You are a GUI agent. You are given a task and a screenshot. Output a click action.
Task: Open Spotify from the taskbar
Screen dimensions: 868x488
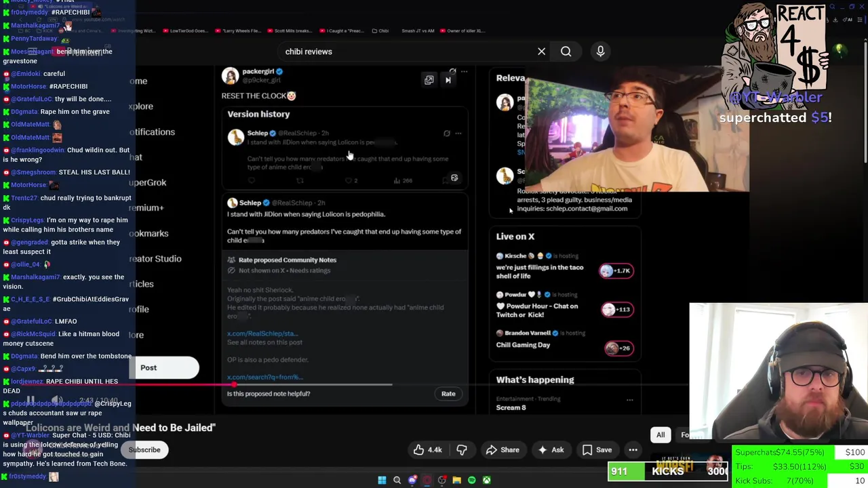tap(471, 481)
